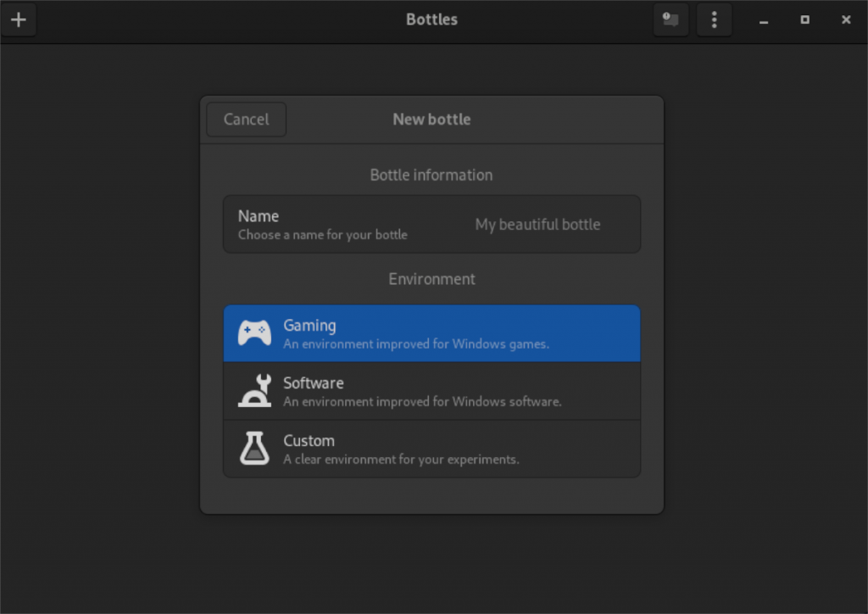Image resolution: width=868 pixels, height=614 pixels.
Task: Create a new bottle using the plus icon
Action: pos(19,20)
